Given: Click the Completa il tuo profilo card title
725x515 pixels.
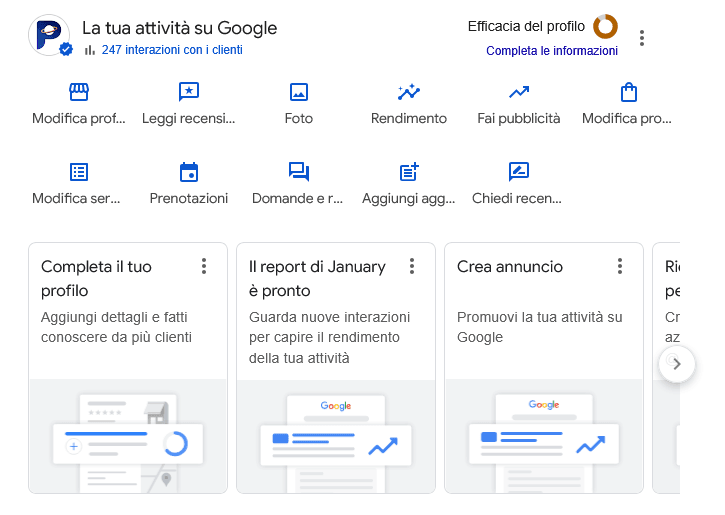Looking at the screenshot, I should 96,279.
